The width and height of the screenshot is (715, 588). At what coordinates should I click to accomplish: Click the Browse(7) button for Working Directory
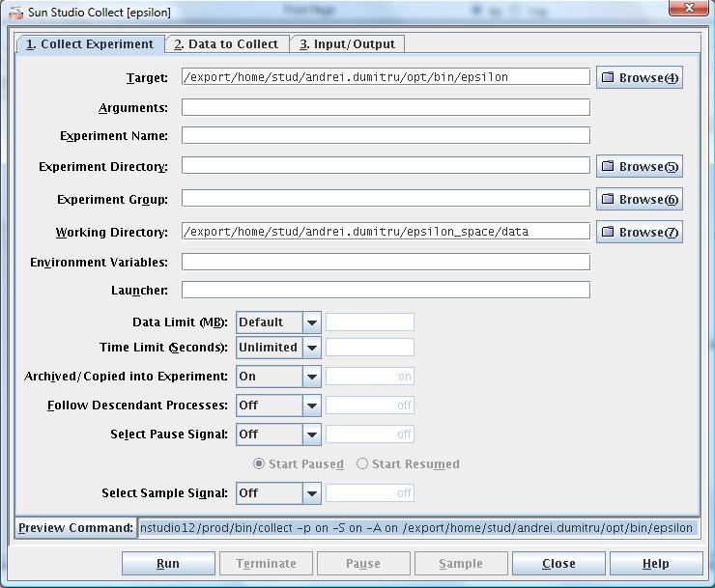click(x=640, y=232)
